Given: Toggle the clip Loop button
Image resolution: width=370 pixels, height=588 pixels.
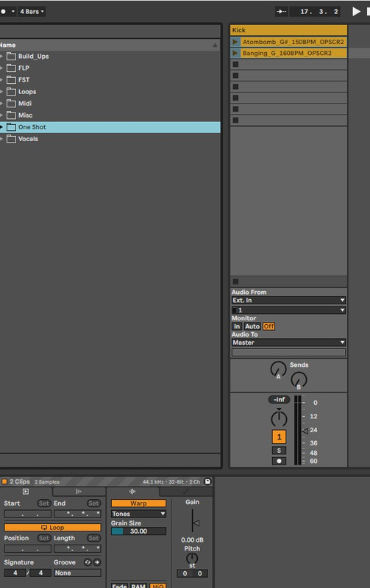Looking at the screenshot, I should (52, 528).
